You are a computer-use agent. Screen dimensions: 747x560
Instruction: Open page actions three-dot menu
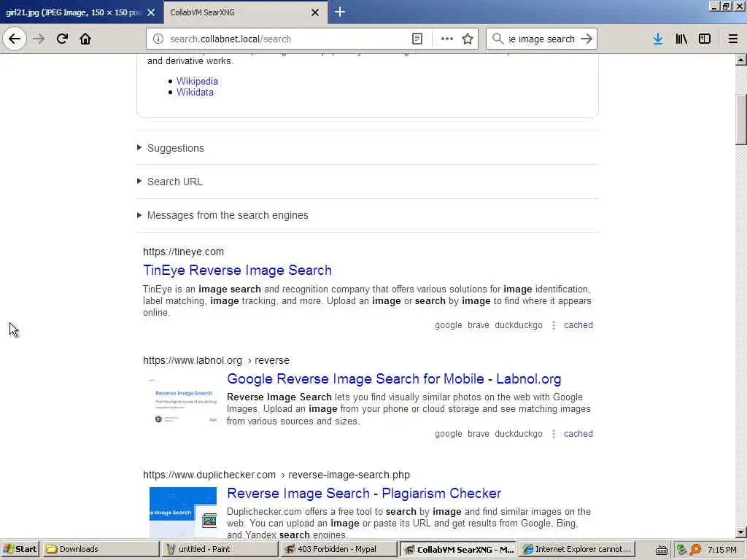[447, 39]
